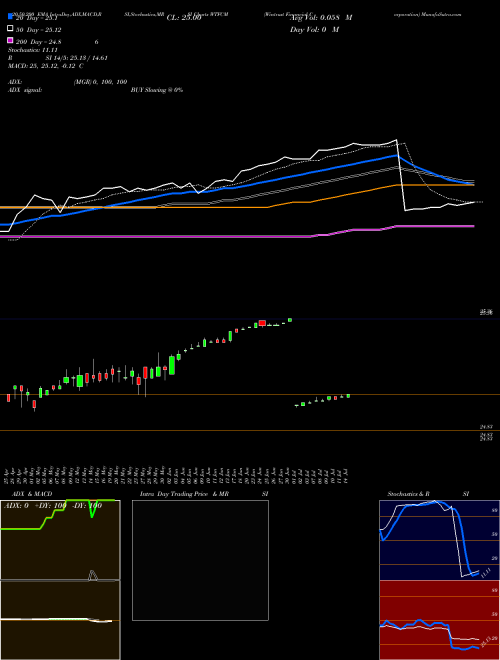Image resolution: width=500 pixels, height=660 pixels.
Task: Click the tall green candlestick before the rally
Action: [172, 365]
